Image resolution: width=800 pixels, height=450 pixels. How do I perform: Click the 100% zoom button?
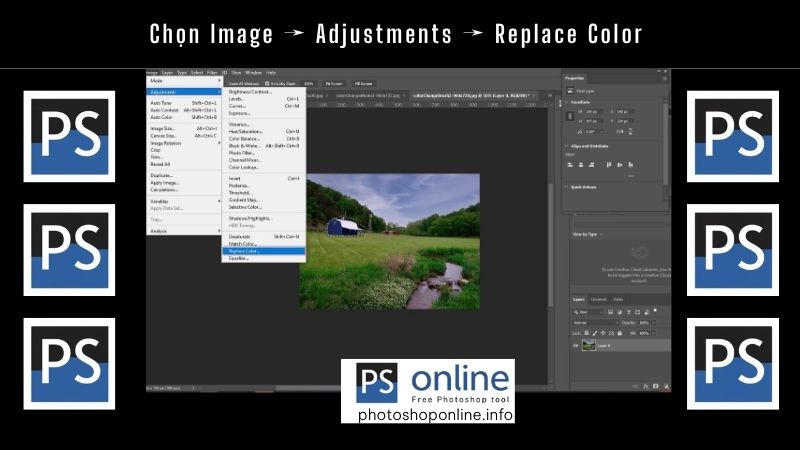(x=308, y=84)
